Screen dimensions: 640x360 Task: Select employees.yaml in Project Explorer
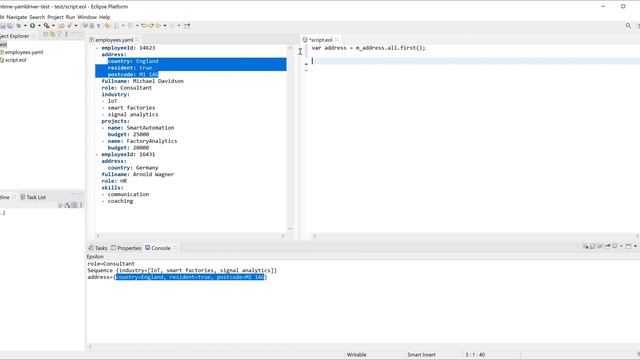pos(24,52)
